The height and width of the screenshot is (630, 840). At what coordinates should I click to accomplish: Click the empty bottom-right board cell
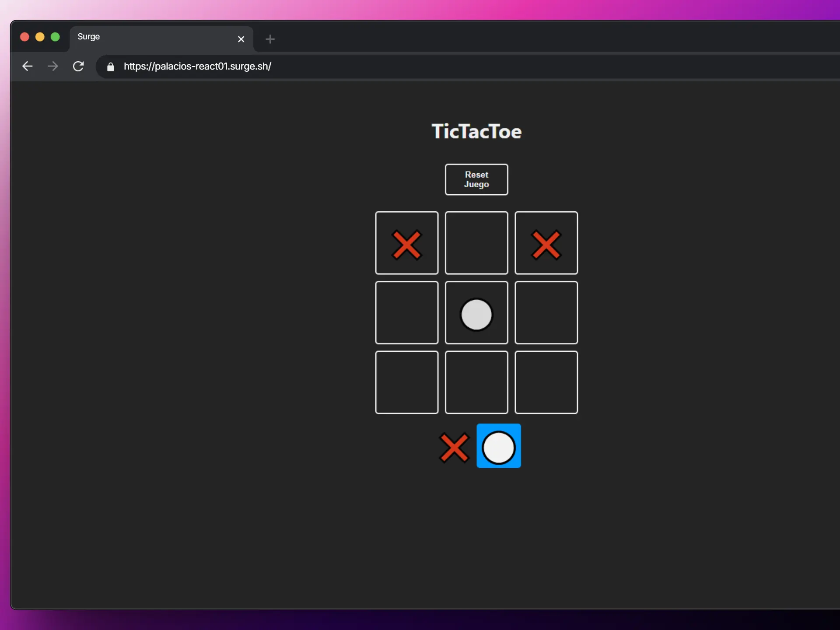pos(546,382)
